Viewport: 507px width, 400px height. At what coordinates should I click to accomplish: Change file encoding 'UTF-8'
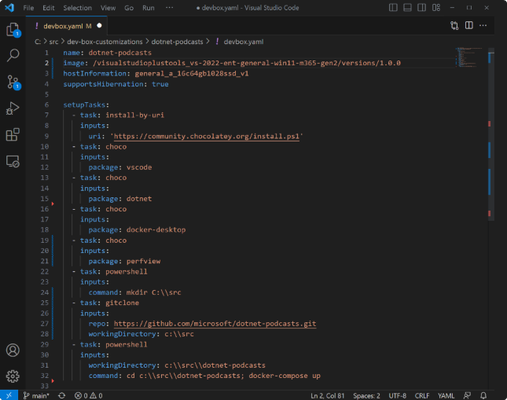(397, 395)
